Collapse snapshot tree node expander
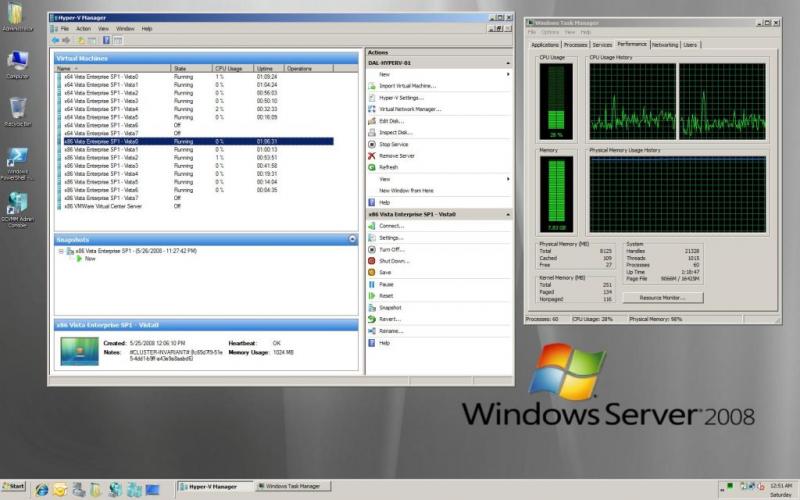Viewport: 800px width, 500px height. point(61,252)
